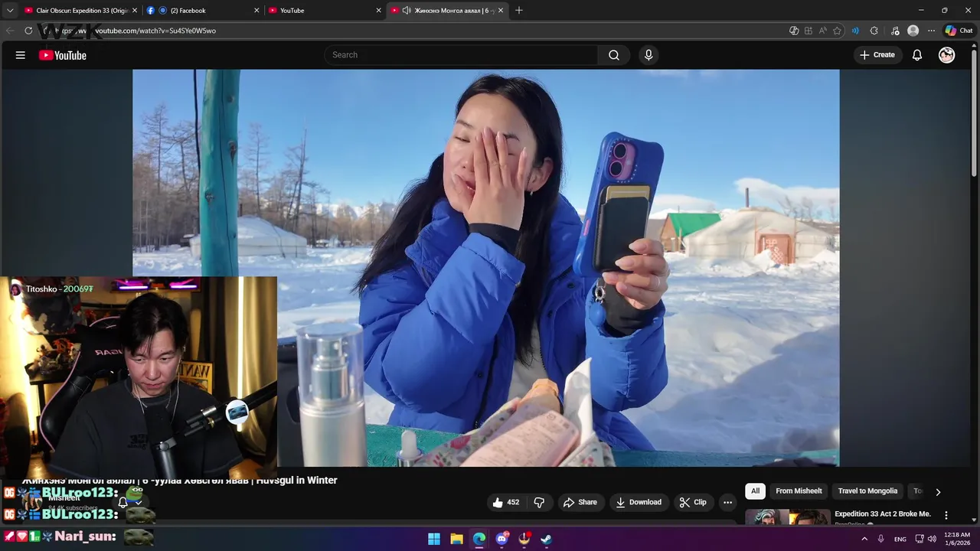Select the Travel to Mongolia chip
Screen dimensions: 980x551
pyautogui.click(x=867, y=491)
